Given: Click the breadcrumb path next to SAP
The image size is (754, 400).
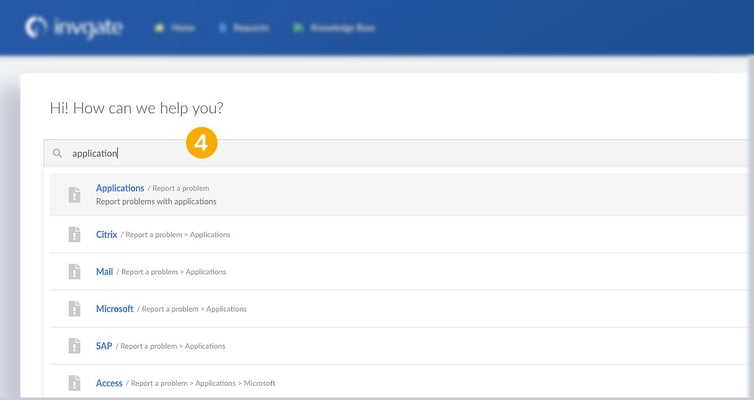Looking at the screenshot, I should [170, 346].
